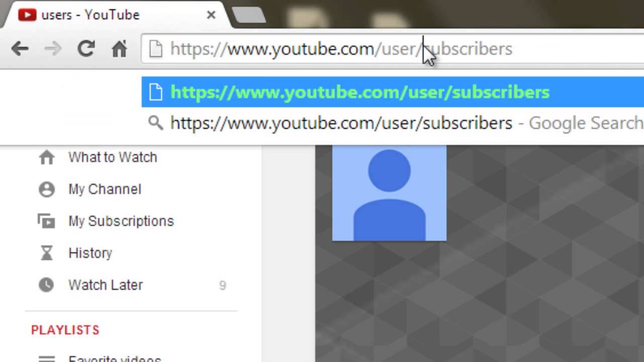Close the 'users - YouTube' tab
The width and height of the screenshot is (644, 362).
click(x=211, y=15)
